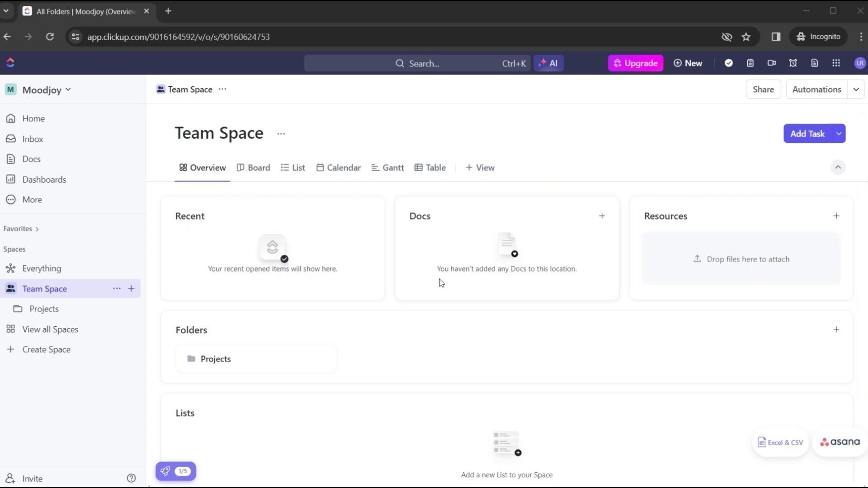
Task: Click the Search input field
Action: (x=418, y=63)
